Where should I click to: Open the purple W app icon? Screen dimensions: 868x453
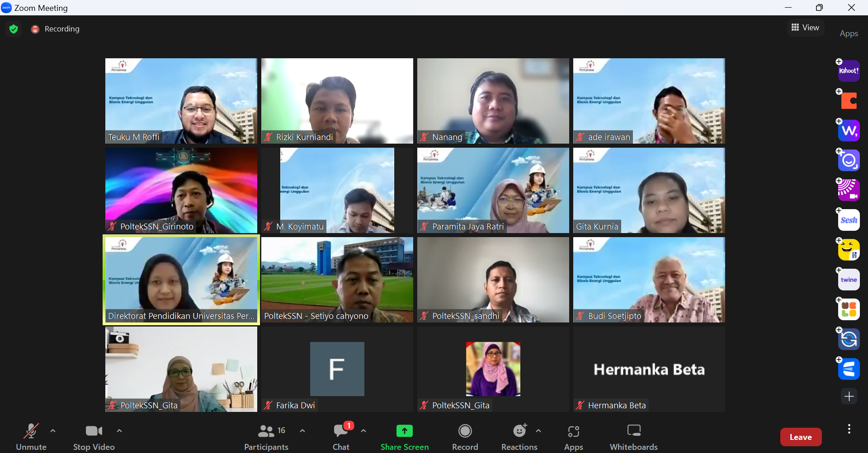849,131
